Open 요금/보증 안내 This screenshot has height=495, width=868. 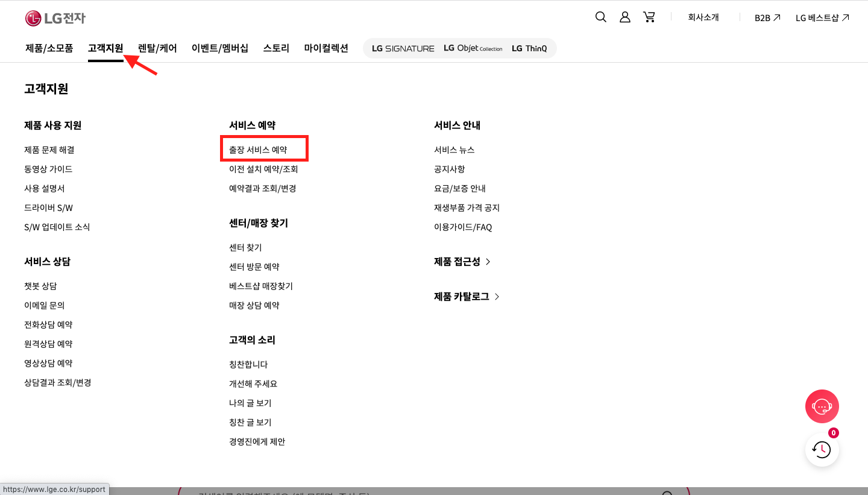(460, 188)
